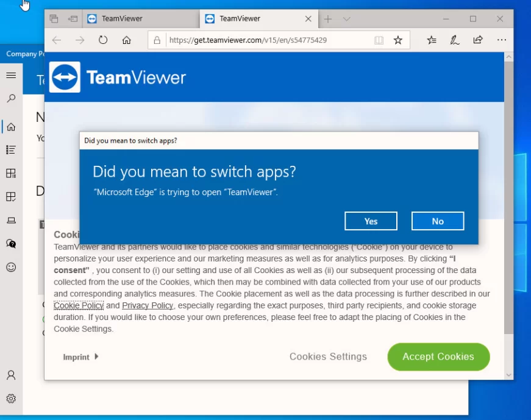The width and height of the screenshot is (531, 420).
Task: Go to Home via TeamViewer sidebar icon
Action: tap(10, 127)
